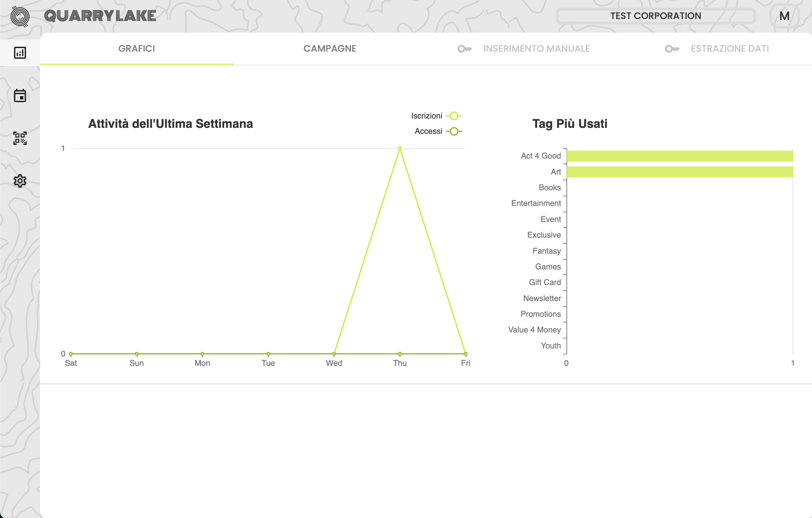Screen dimensions: 812x518
Task: Click the Thu peak data point
Action: (400, 149)
